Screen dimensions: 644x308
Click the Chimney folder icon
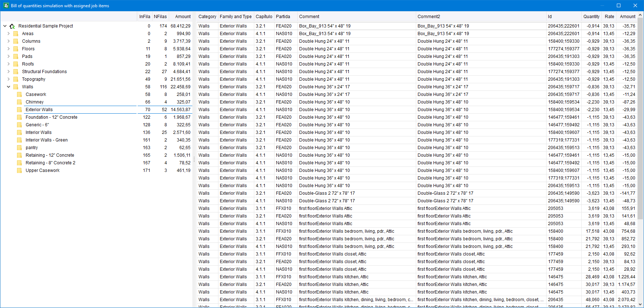pyautogui.click(x=19, y=102)
